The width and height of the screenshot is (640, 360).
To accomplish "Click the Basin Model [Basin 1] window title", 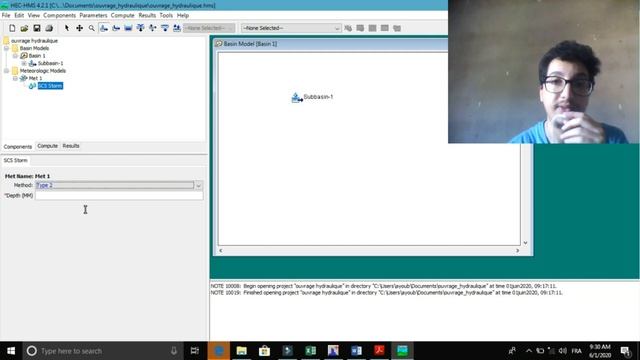I will (x=250, y=44).
